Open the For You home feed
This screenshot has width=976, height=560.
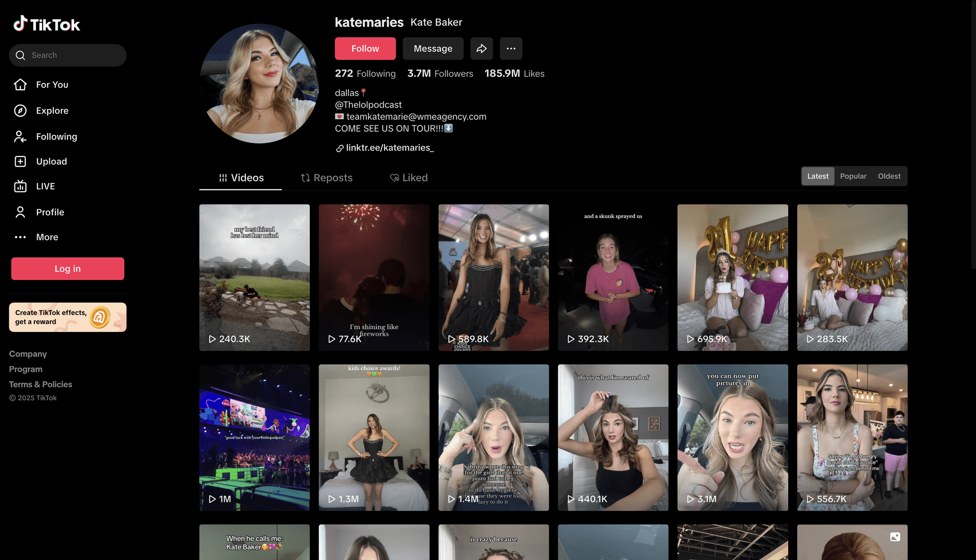tap(51, 85)
